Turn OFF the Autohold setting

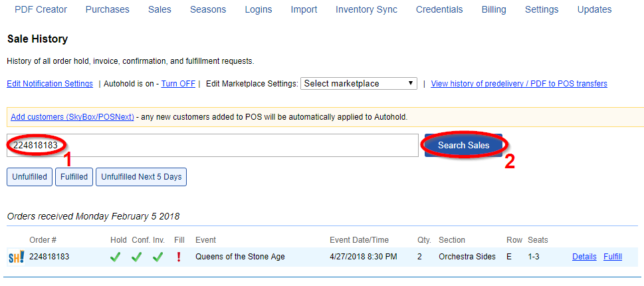point(178,84)
